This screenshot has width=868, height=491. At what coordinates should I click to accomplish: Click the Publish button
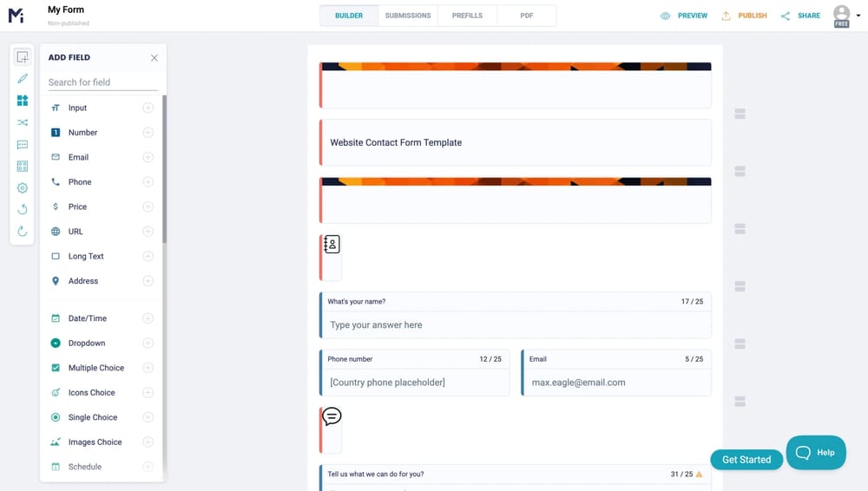coord(744,16)
